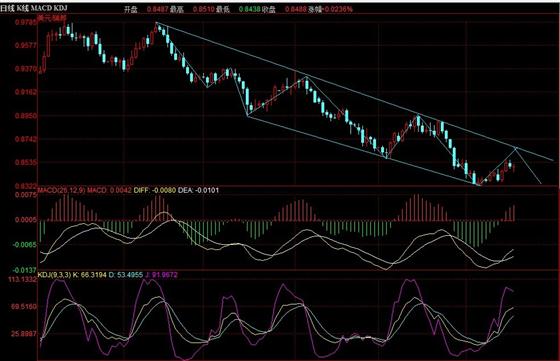Click the 25.8987 KDJ axis label

24,334
